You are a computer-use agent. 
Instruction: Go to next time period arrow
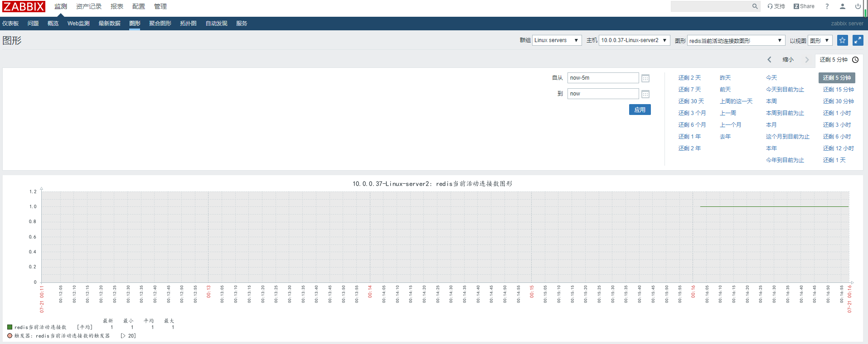click(x=807, y=60)
